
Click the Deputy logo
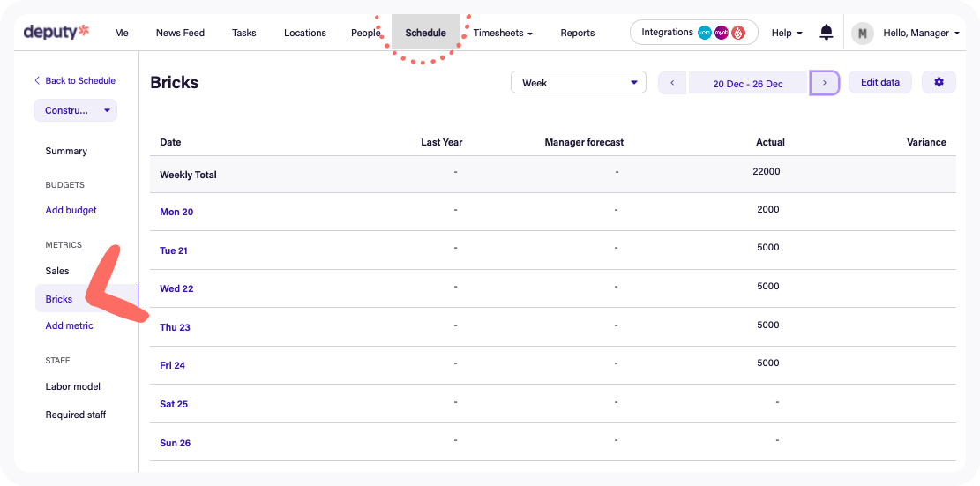(56, 33)
